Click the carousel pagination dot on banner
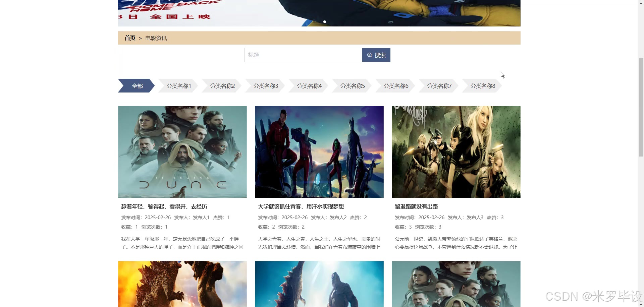644x307 pixels. pyautogui.click(x=325, y=22)
